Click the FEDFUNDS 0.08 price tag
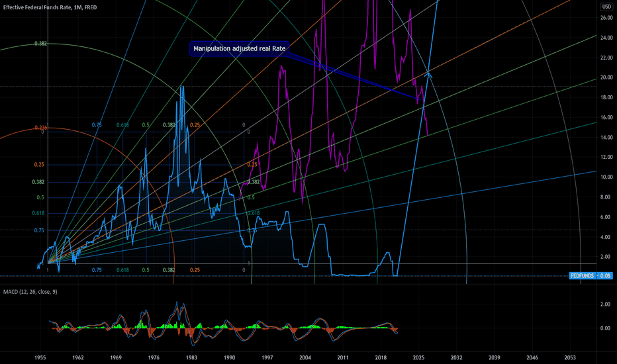This screenshot has width=617, height=364. [x=591, y=276]
